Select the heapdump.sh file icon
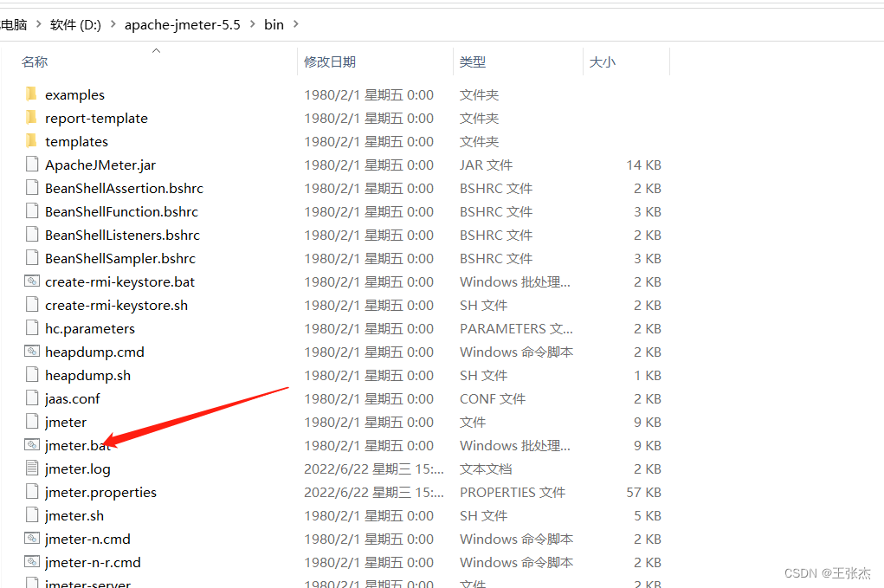 32,374
